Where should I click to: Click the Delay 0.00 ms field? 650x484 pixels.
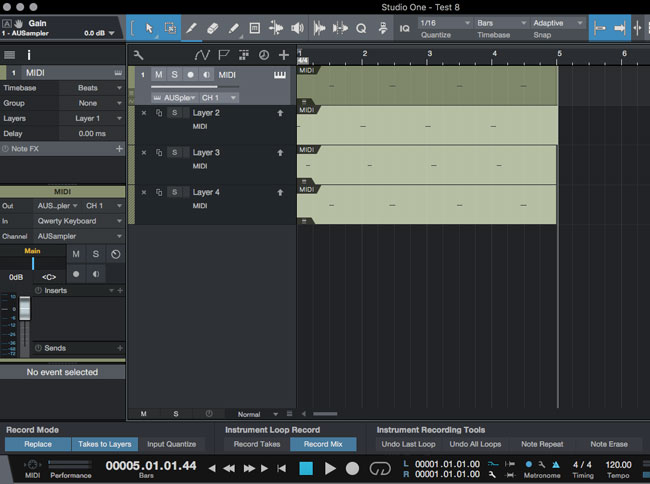[x=92, y=134]
